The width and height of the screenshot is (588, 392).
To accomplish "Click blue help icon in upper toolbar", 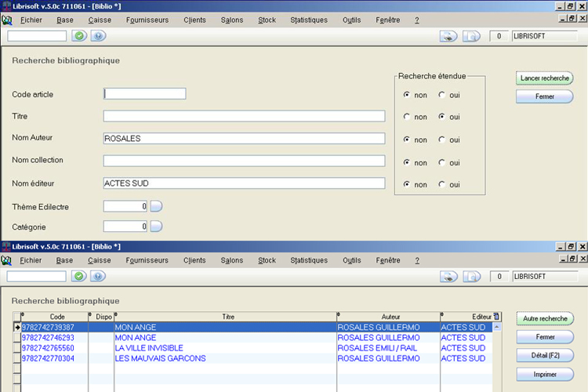I will coord(98,36).
